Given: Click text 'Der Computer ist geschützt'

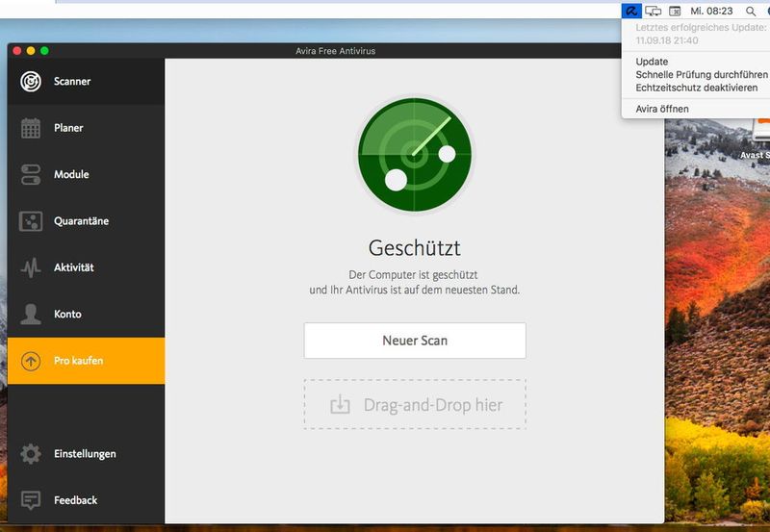Looking at the screenshot, I should point(413,275).
